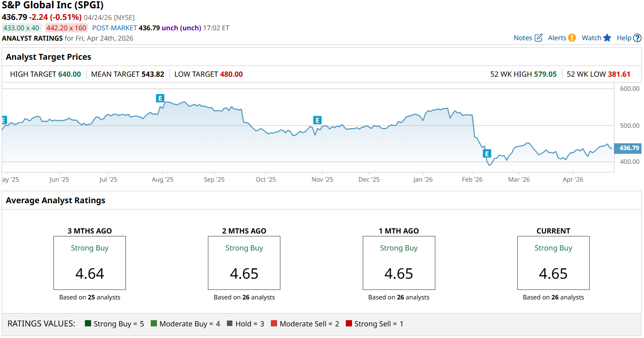Screen dimensions: 644x338
Task: Click the red ask box 442.20 x 160
Action: click(66, 28)
